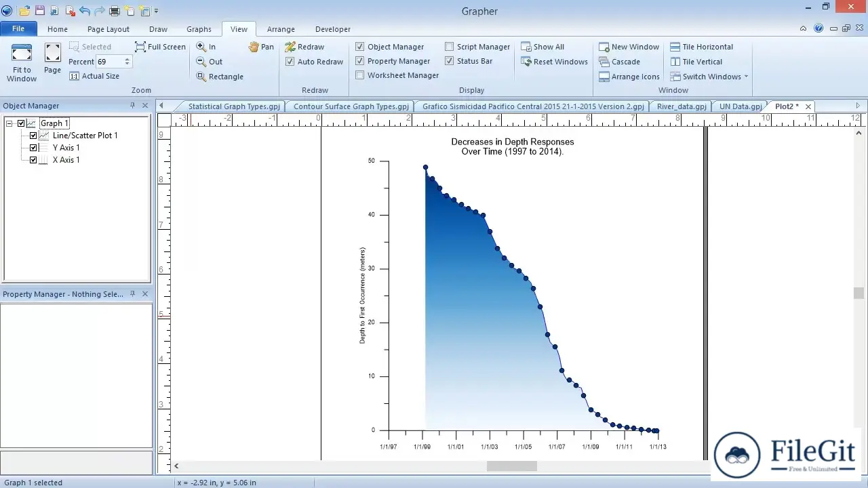The width and height of the screenshot is (868, 488).
Task: Open the ribbon Help icon
Action: pos(818,28)
